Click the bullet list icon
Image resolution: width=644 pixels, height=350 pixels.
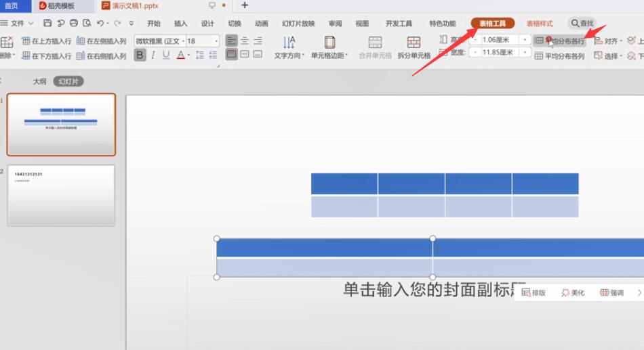(x=213, y=55)
